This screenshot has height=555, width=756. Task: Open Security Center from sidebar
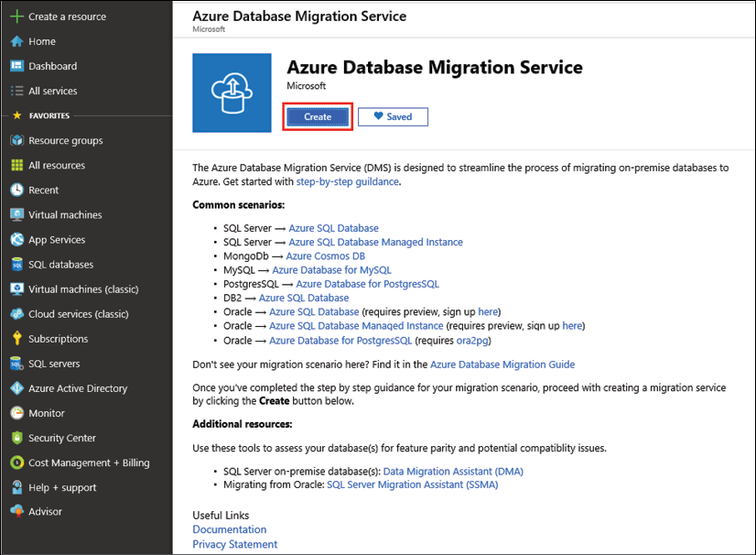(62, 438)
